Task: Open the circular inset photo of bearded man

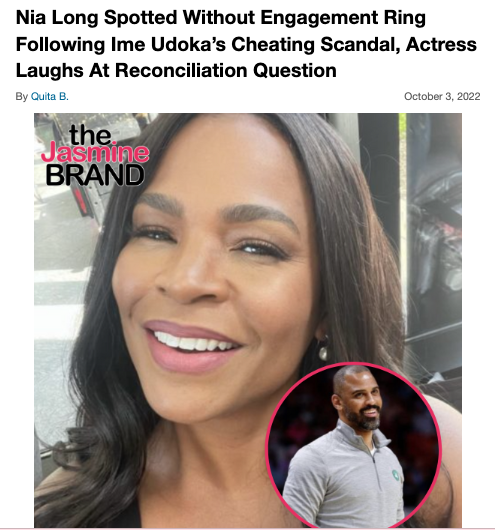Action: pyautogui.click(x=353, y=445)
